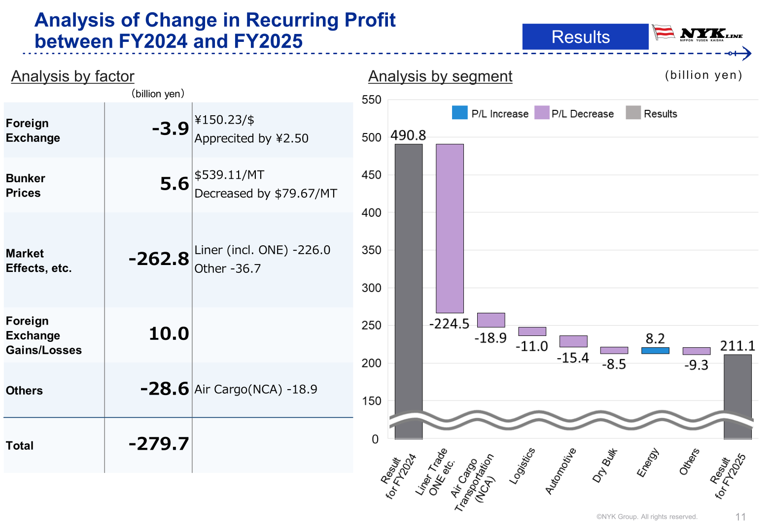Click the 10.0 value in the table
The width and height of the screenshot is (769, 532).
click(x=169, y=333)
